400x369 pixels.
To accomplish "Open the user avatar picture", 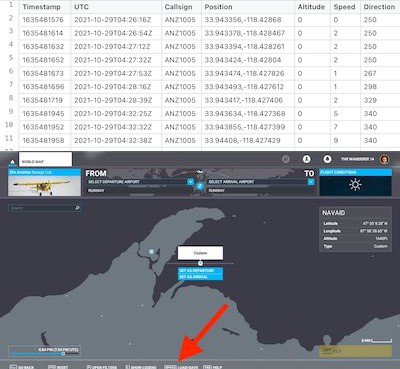I will 385,159.
